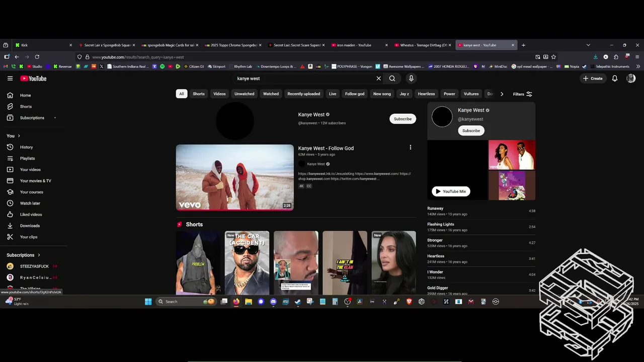Open the Kanye West - Follow God title
This screenshot has height=362, width=644.
pos(326,148)
